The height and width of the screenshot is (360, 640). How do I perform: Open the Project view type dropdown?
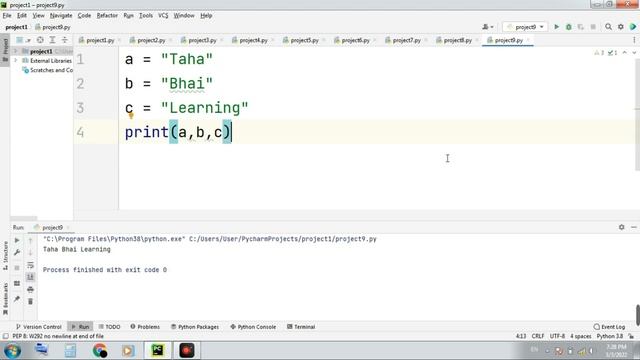(x=22, y=40)
